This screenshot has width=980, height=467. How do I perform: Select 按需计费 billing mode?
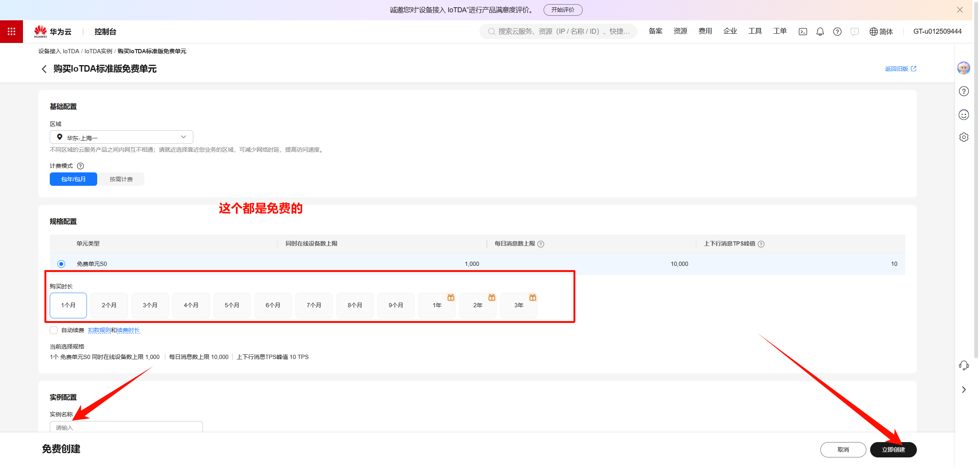click(x=121, y=179)
